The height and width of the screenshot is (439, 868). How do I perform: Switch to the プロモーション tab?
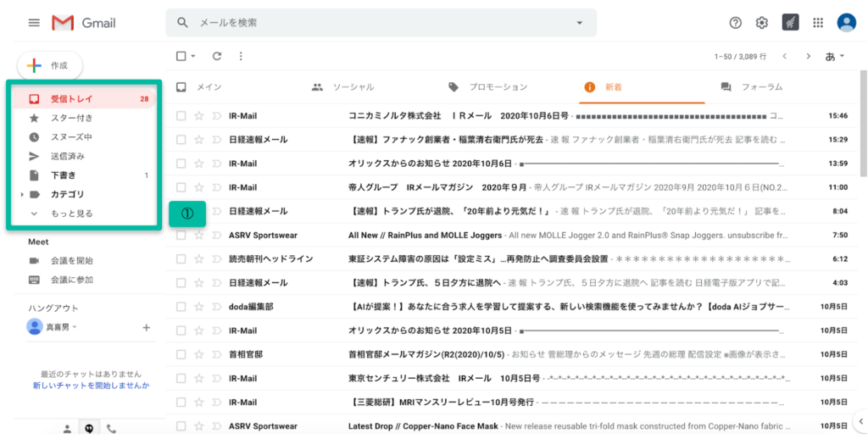point(498,87)
